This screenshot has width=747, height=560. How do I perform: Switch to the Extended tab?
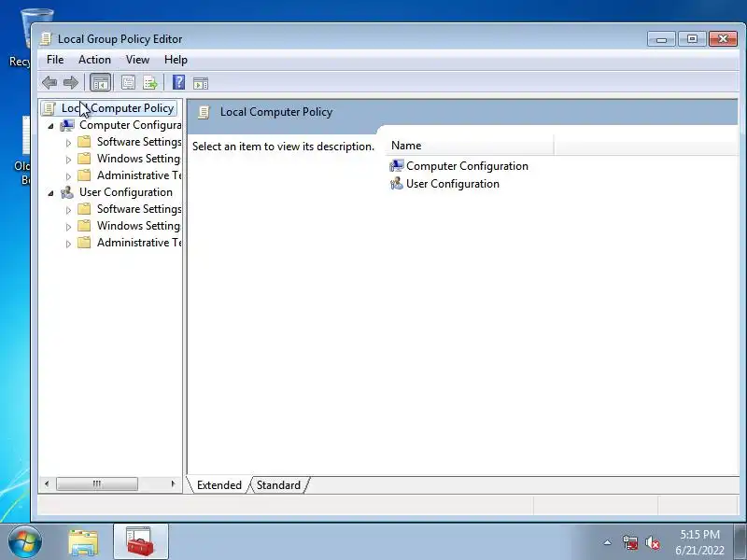point(219,485)
